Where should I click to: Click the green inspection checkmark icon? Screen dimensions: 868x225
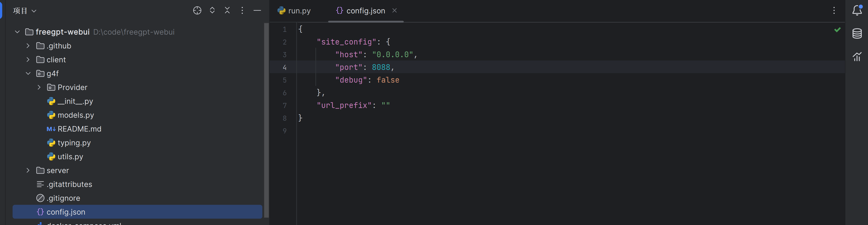[837, 30]
